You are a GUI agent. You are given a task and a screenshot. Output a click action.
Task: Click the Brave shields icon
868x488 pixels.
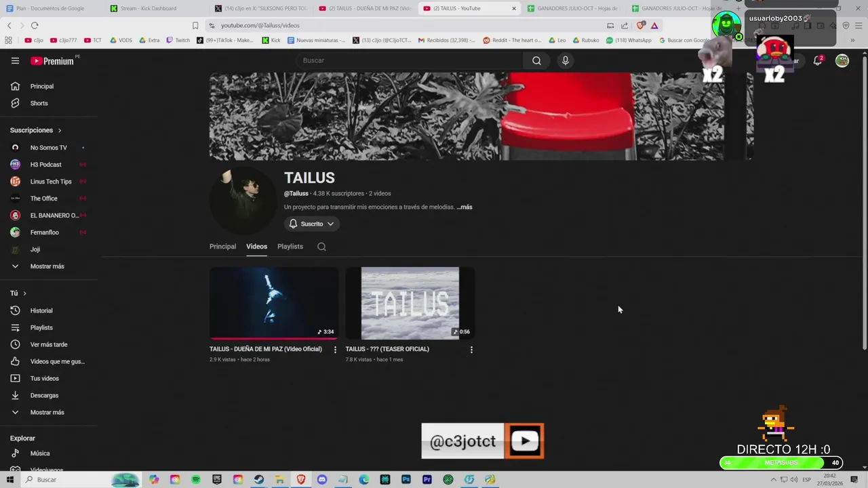pyautogui.click(x=640, y=25)
